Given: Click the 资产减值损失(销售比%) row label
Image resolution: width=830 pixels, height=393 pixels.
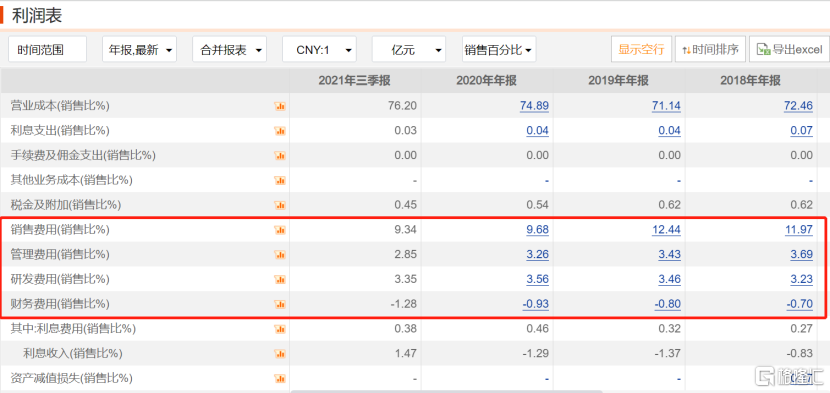Looking at the screenshot, I should 71,379.
